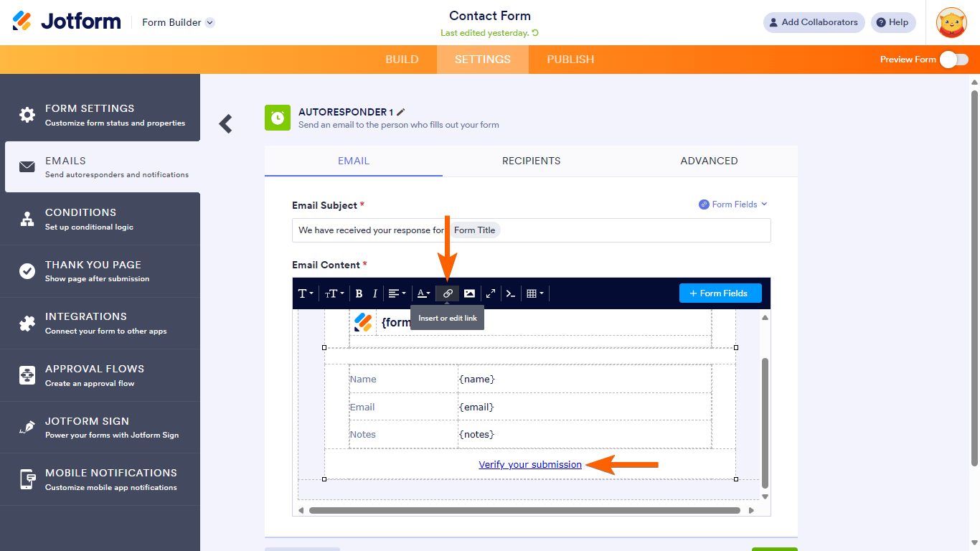The height and width of the screenshot is (551, 980).
Task: Open Approval Flows from the sidebar
Action: (x=100, y=375)
